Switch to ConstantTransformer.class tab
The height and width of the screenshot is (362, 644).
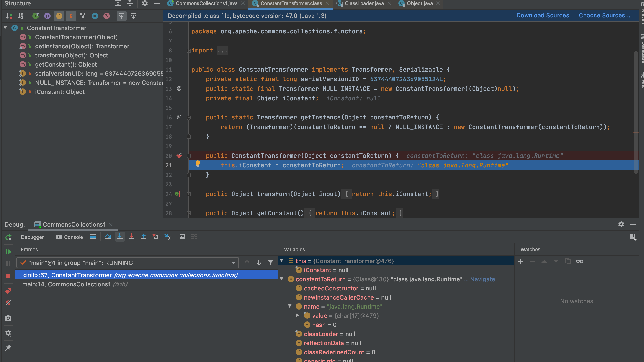click(x=291, y=3)
